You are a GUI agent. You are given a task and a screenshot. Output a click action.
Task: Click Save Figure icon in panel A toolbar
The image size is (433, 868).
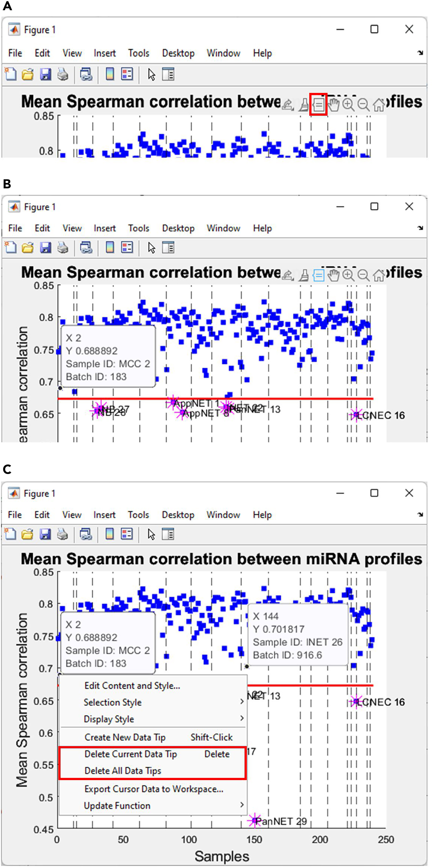tap(46, 74)
